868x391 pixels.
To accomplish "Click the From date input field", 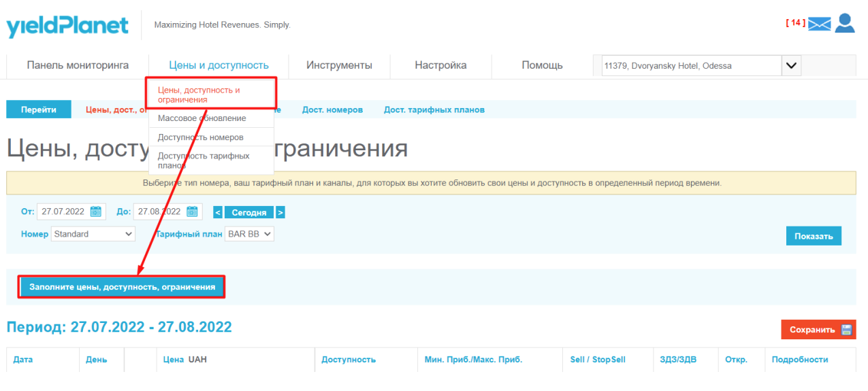I will click(63, 211).
